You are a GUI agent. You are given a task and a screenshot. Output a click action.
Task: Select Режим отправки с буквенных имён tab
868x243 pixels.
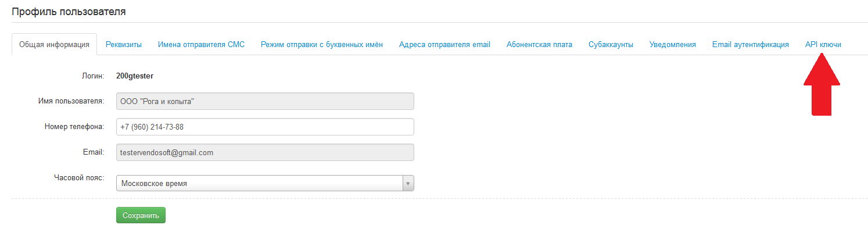321,45
